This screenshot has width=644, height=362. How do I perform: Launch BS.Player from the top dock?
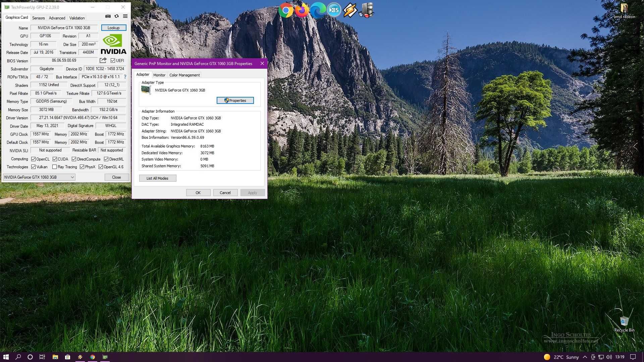(x=334, y=10)
